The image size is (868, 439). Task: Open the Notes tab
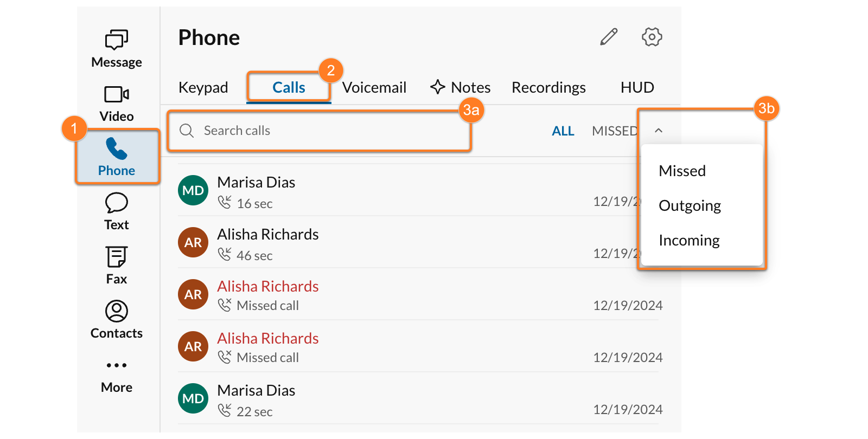click(x=461, y=87)
